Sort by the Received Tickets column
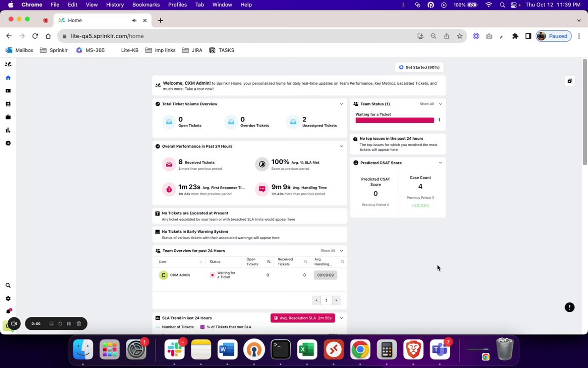Viewport: 588px width, 368px height. (x=305, y=262)
